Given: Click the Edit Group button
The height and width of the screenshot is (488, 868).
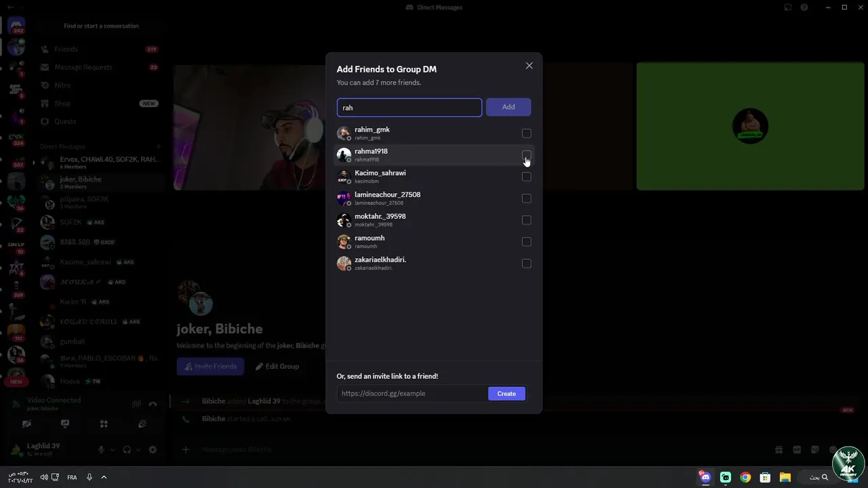Looking at the screenshot, I should coord(277,366).
